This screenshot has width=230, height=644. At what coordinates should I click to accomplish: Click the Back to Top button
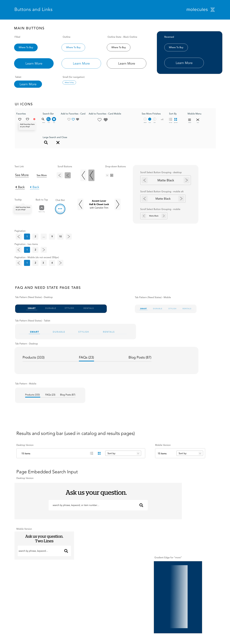pos(41,208)
